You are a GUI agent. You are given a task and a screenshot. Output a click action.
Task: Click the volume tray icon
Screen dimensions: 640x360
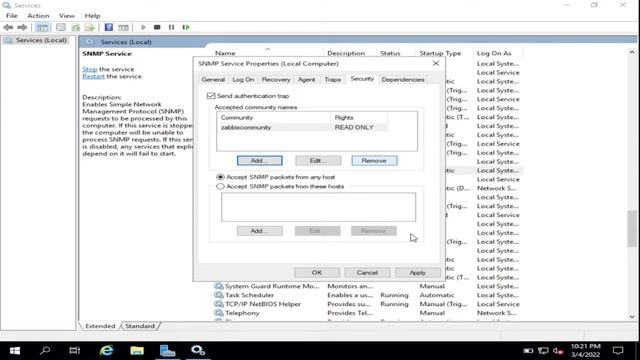tap(558, 351)
